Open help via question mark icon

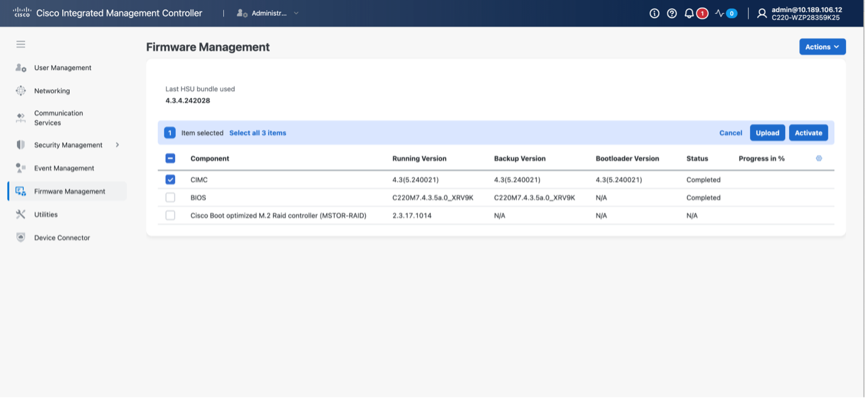672,13
